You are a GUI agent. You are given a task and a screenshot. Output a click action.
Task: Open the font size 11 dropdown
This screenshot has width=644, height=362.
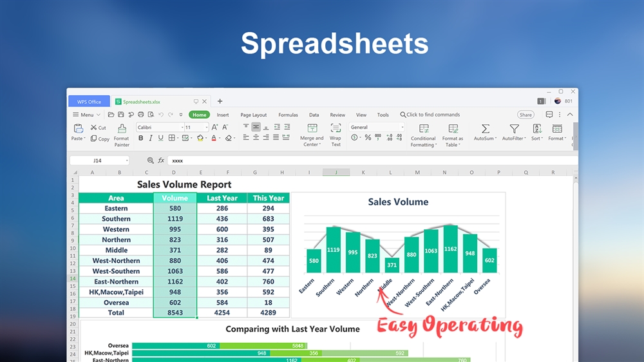[207, 128]
